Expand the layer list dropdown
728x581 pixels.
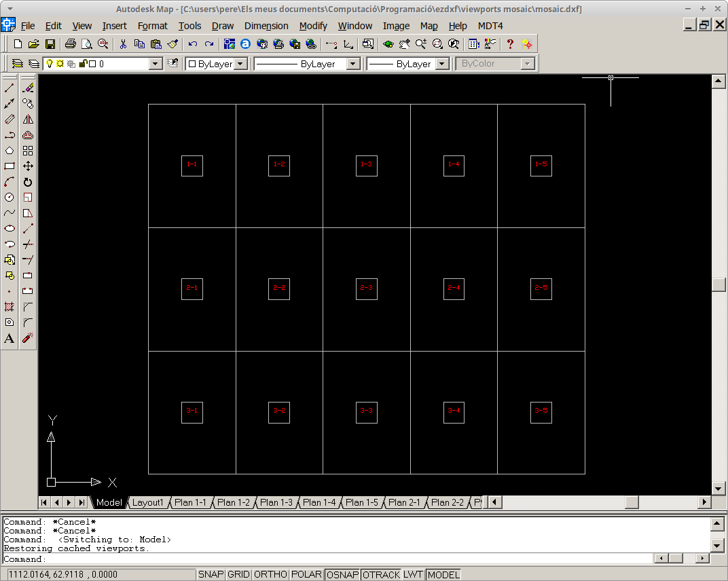pos(156,64)
